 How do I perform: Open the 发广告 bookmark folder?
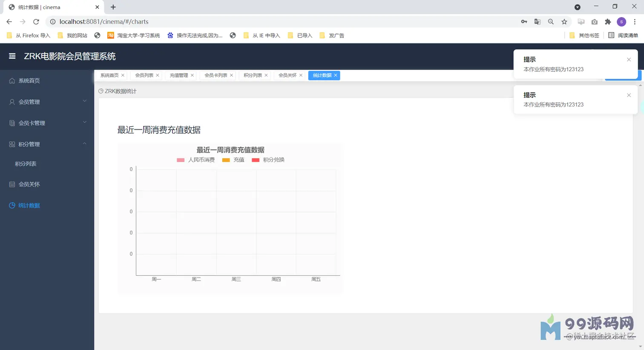332,35
